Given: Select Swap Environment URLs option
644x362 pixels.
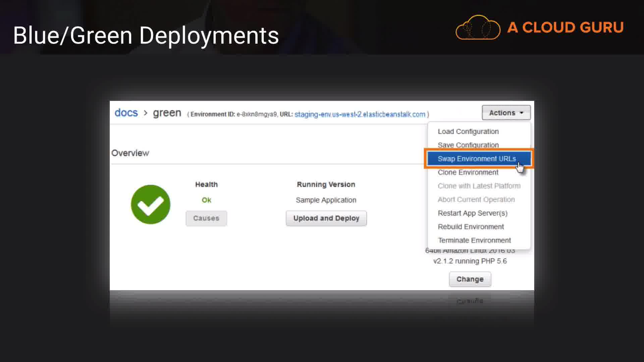Looking at the screenshot, I should click(477, 159).
